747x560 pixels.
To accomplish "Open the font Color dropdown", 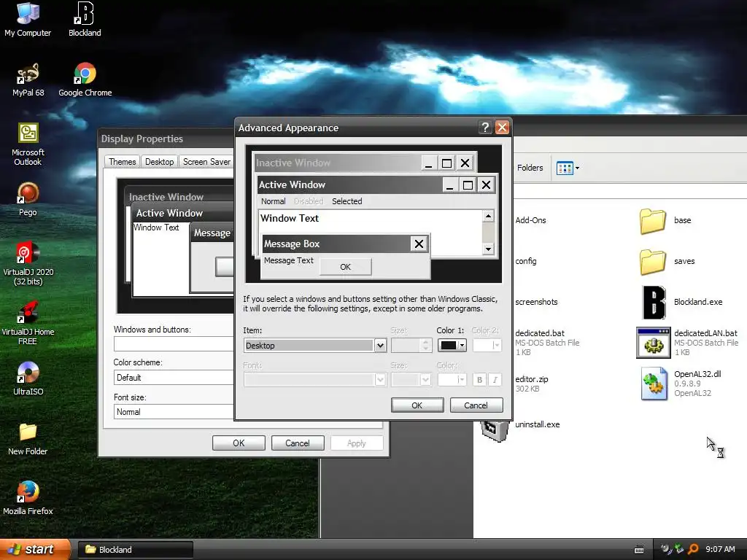I will (x=452, y=379).
